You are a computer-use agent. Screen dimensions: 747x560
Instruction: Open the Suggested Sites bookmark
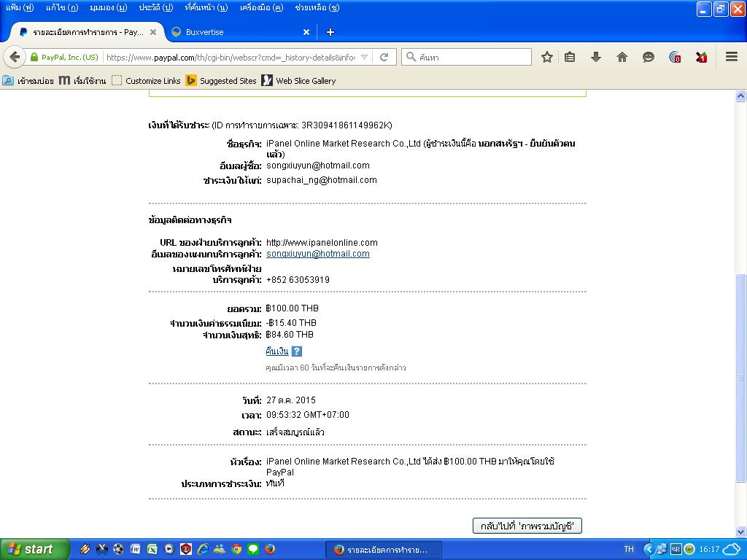pyautogui.click(x=222, y=80)
